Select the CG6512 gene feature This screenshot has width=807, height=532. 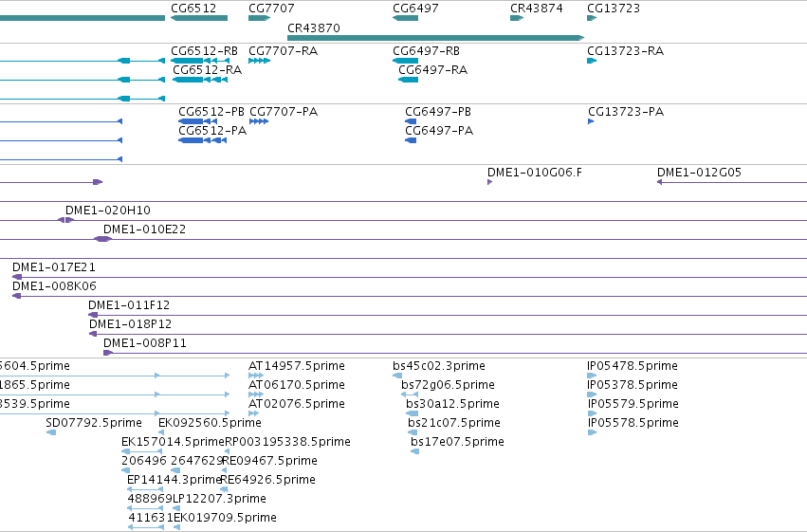coord(199,18)
